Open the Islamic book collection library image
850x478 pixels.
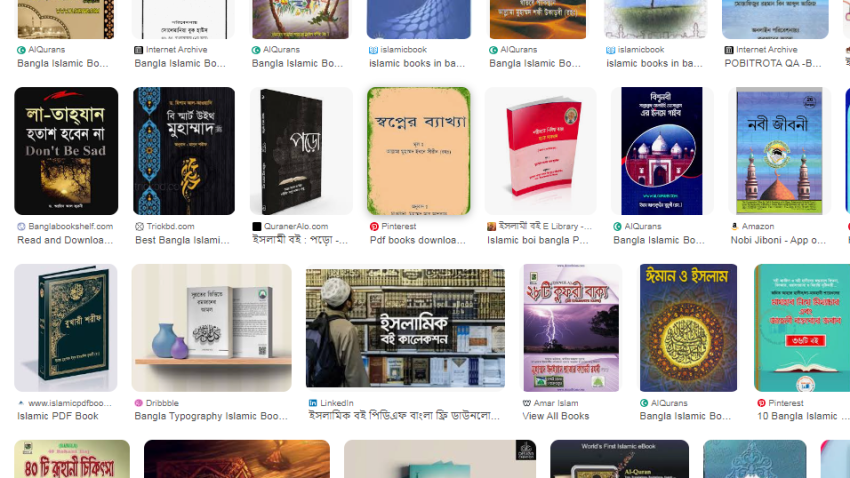point(405,328)
